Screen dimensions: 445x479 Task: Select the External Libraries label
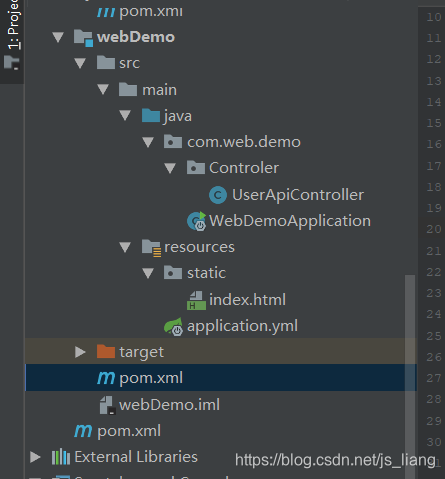(x=136, y=457)
